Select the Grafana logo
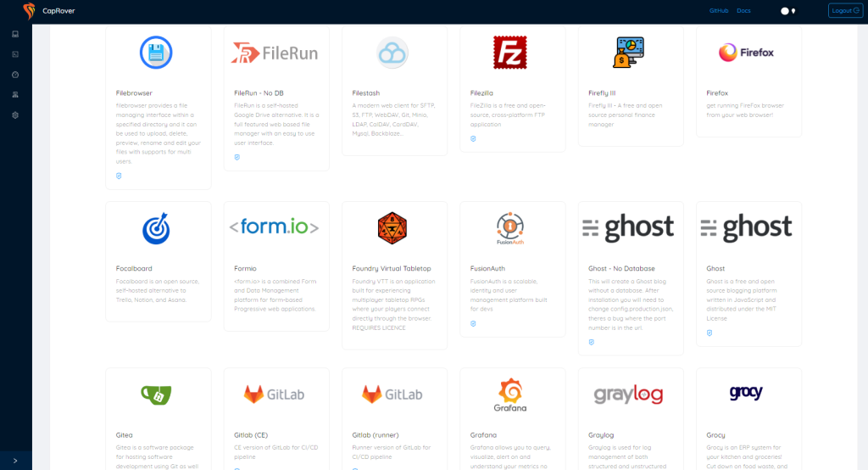Screen dimensions: 868x470 (510, 395)
